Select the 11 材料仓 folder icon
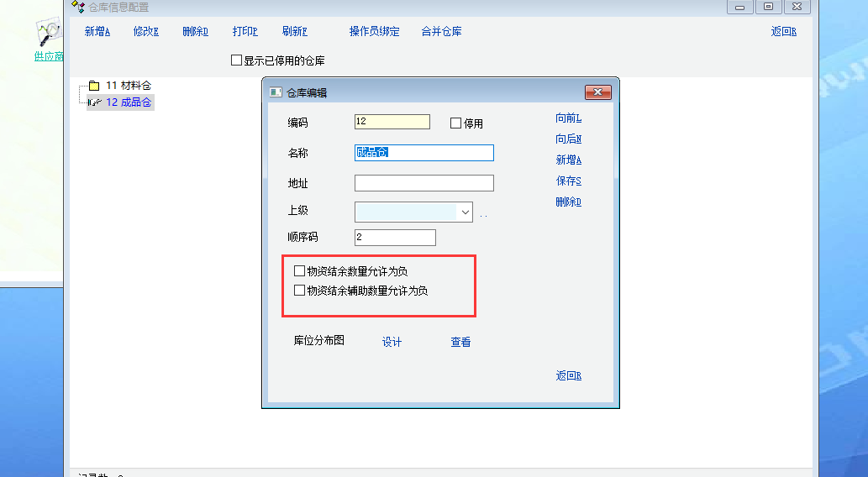Screen dimensions: 868x477 click(x=94, y=86)
